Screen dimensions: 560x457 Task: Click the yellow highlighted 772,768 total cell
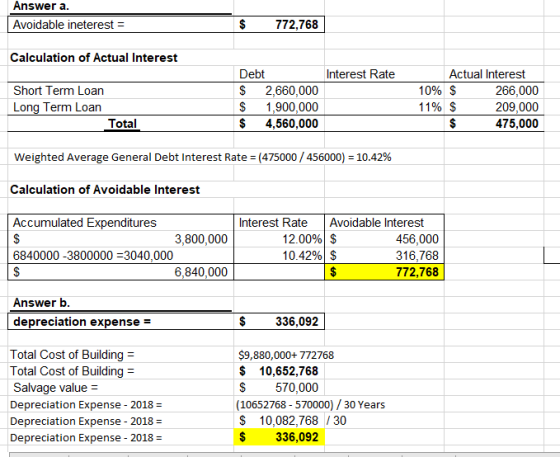(384, 272)
